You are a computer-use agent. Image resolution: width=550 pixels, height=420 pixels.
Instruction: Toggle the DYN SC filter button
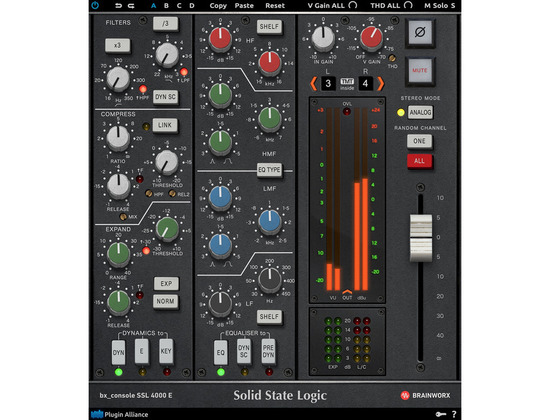pyautogui.click(x=166, y=97)
